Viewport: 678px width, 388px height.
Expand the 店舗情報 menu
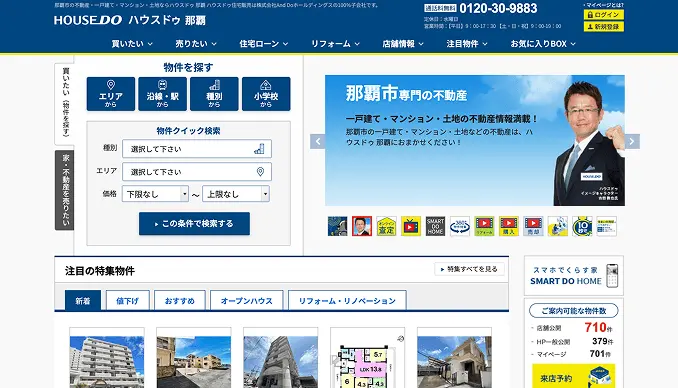click(403, 44)
